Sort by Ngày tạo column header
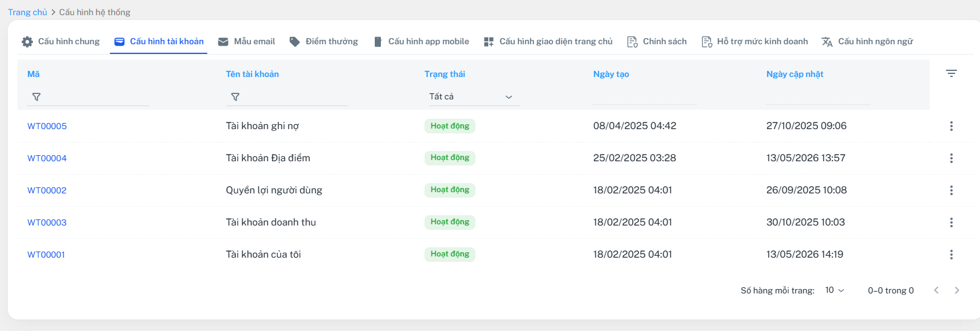The image size is (980, 331). [x=611, y=74]
